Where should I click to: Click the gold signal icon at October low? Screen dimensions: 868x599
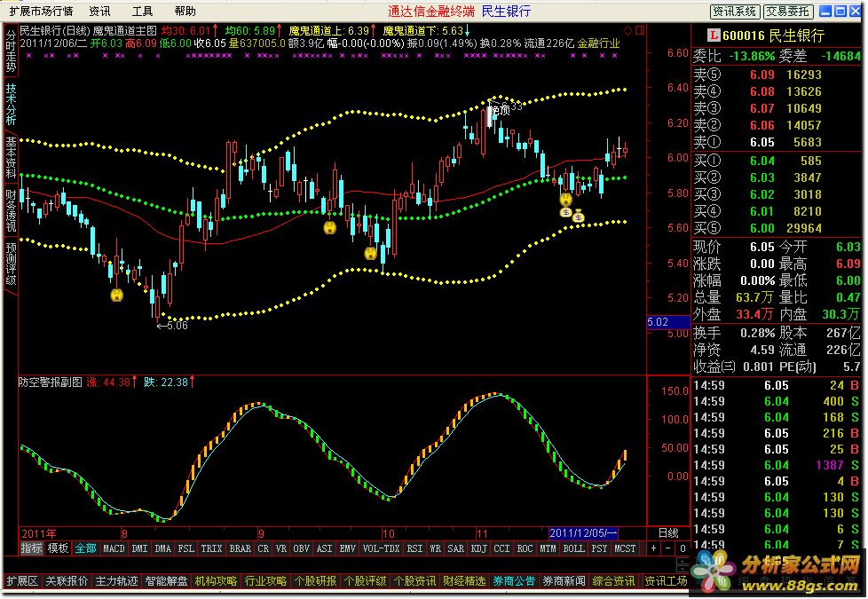tap(370, 254)
